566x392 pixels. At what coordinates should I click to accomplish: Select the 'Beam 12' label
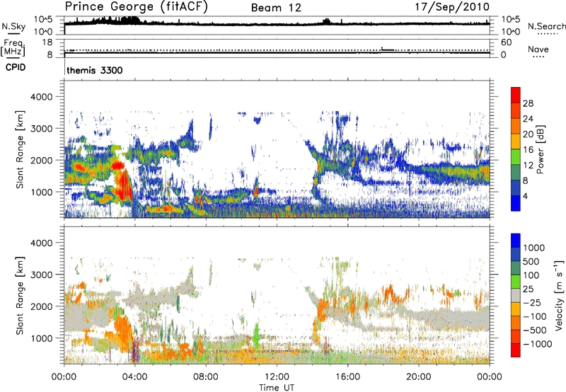coord(276,8)
